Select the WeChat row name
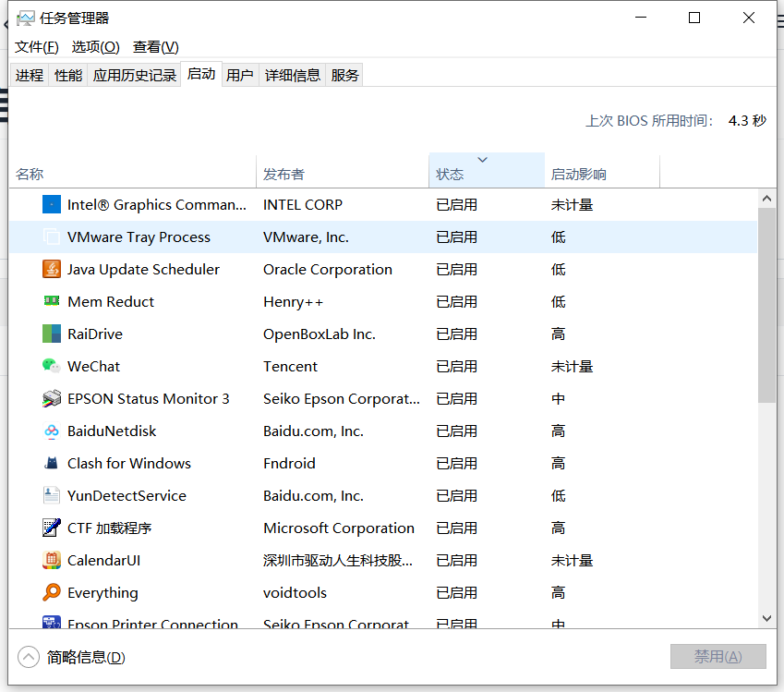The width and height of the screenshot is (784, 692). click(94, 366)
